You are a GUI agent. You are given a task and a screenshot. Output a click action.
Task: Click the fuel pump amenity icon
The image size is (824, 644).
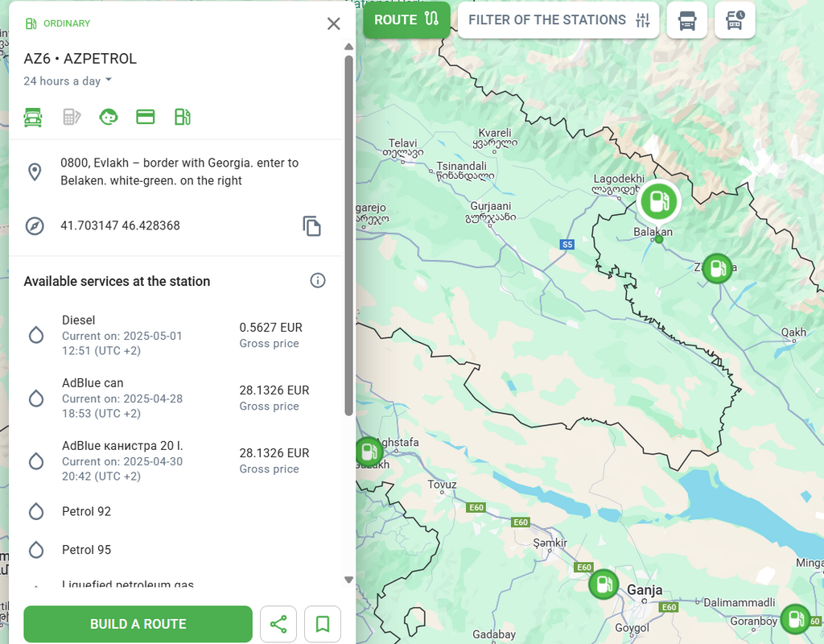pyautogui.click(x=183, y=117)
